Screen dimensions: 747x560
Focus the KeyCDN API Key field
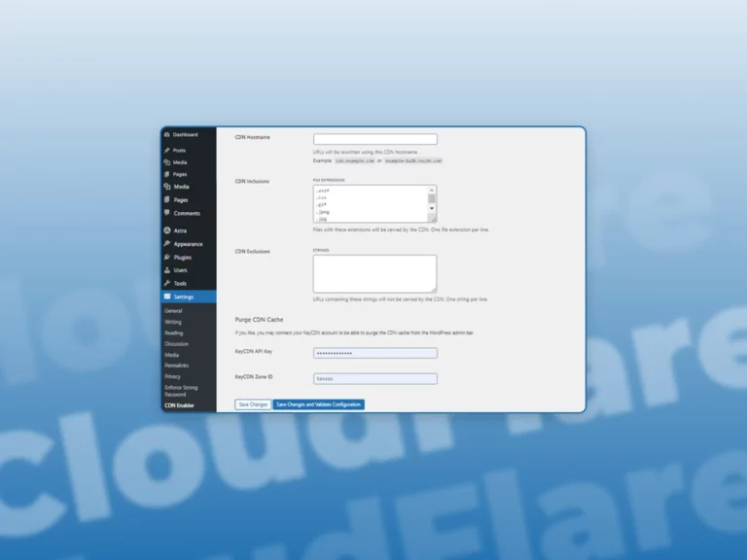coord(375,353)
